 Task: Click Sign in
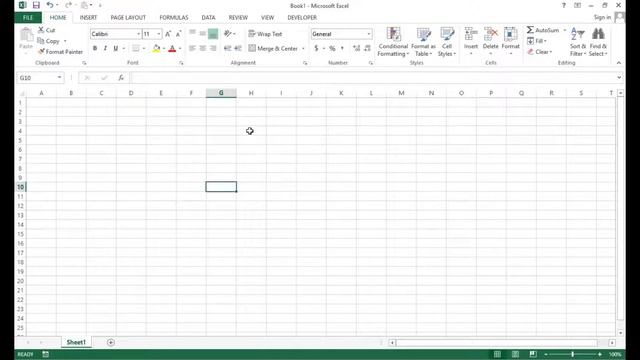[602, 17]
